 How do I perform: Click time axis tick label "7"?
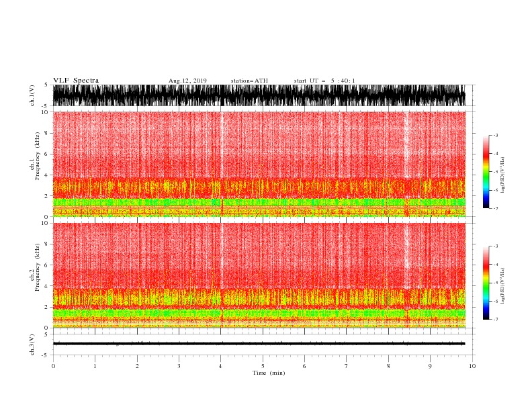click(x=347, y=366)
